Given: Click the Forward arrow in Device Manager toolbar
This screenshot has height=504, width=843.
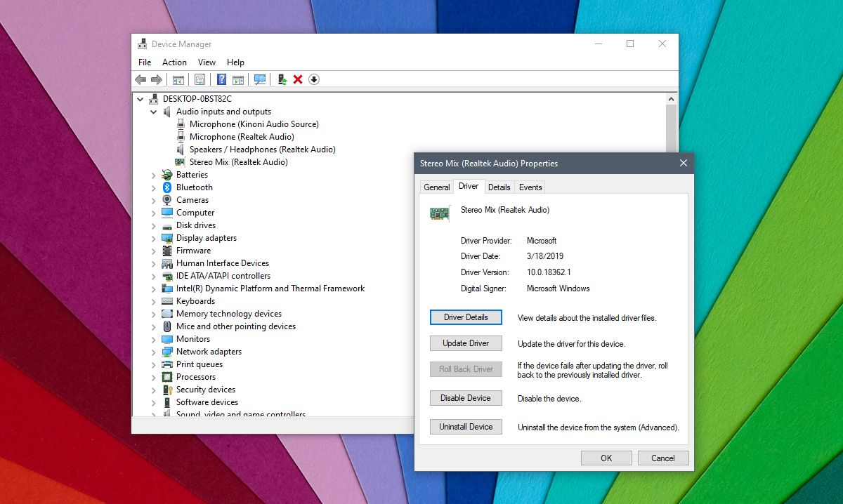Looking at the screenshot, I should click(x=156, y=79).
